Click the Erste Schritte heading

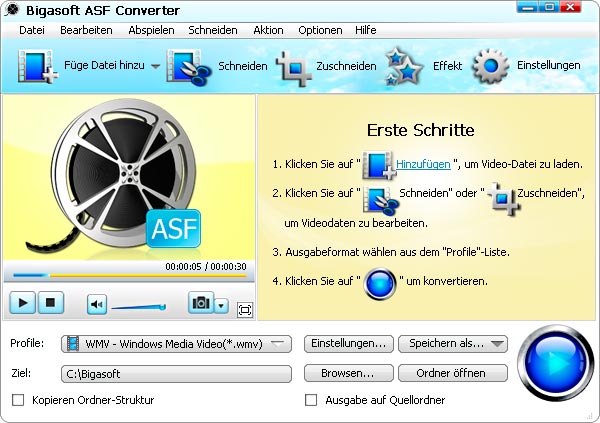(x=421, y=130)
